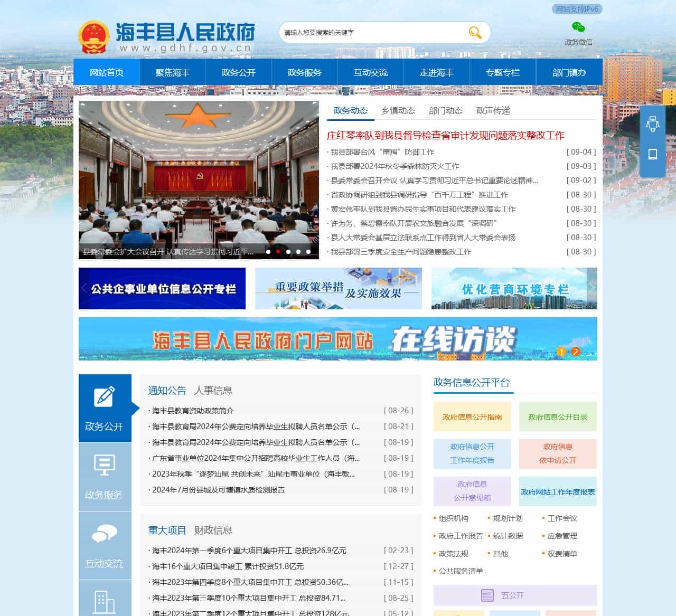Go to fifth slide dot in news carousel
This screenshot has height=616, width=676.
308,252
